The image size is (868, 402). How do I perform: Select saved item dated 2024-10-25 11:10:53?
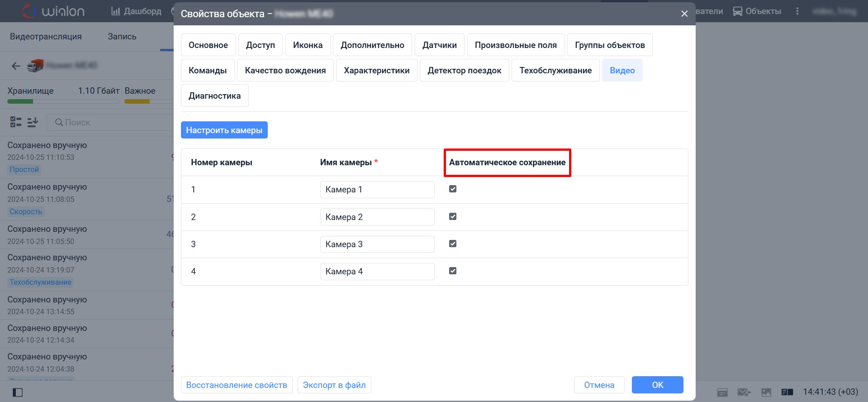(x=87, y=157)
